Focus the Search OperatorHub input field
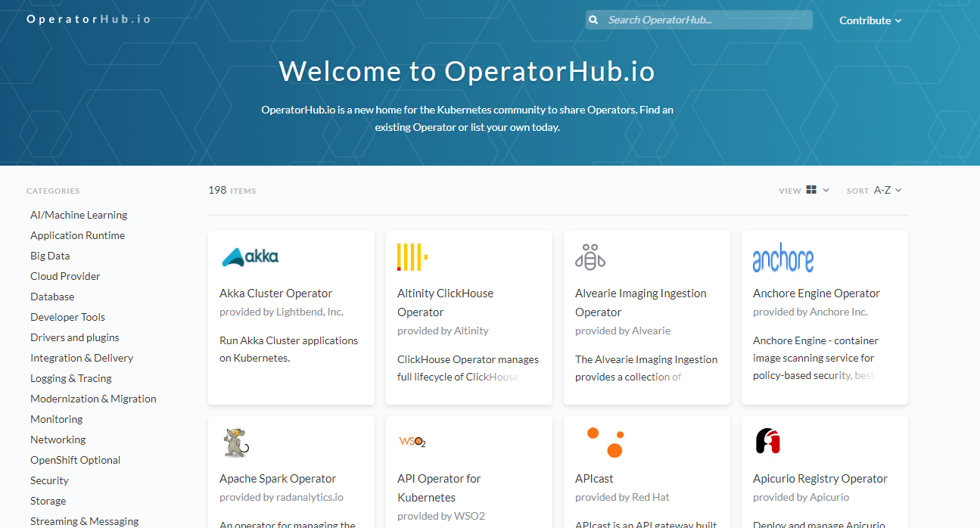The height and width of the screenshot is (528, 980). 698,20
